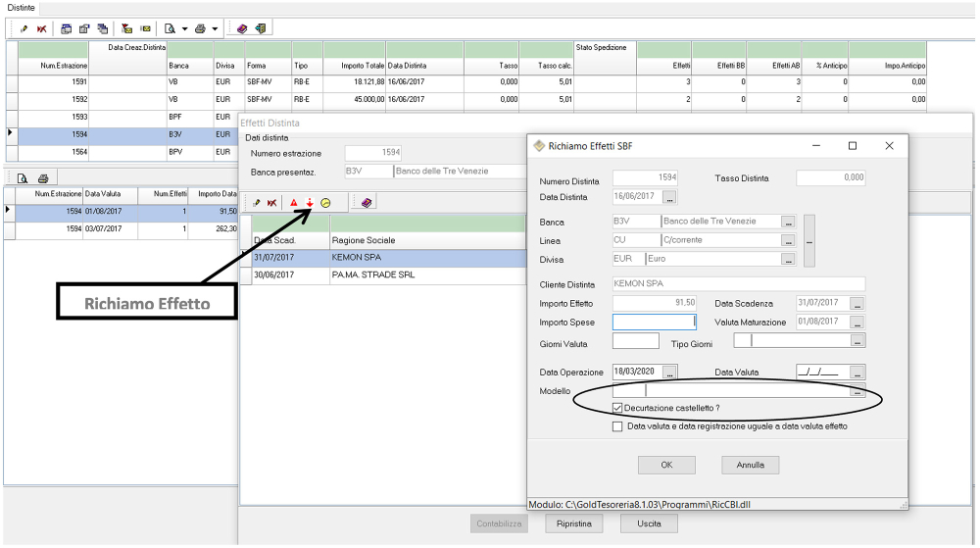Click the printer icon in lower-left panel
Screen dimensions: 980x548
[x=42, y=178]
